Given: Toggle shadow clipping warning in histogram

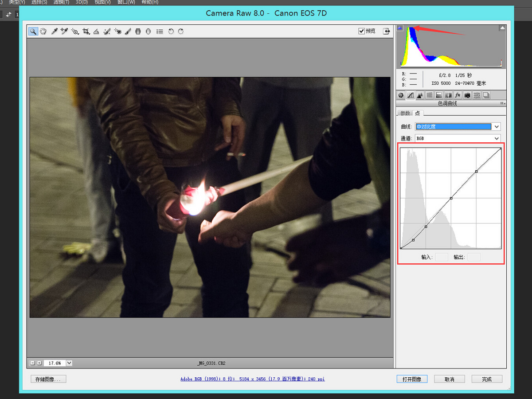Looking at the screenshot, I should pos(400,28).
